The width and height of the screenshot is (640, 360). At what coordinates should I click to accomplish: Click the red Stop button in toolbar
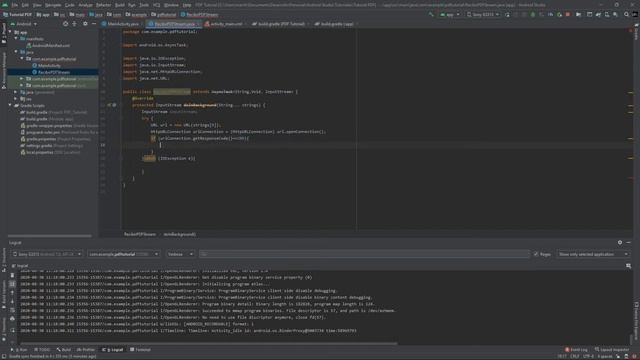click(x=568, y=14)
